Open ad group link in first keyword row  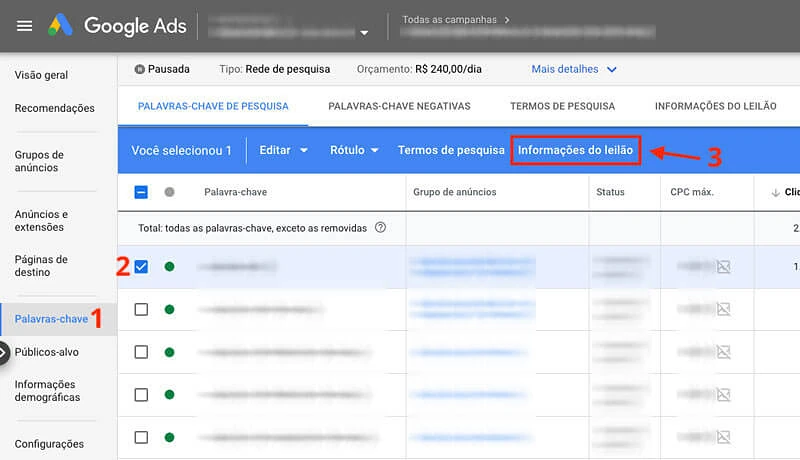click(472, 267)
